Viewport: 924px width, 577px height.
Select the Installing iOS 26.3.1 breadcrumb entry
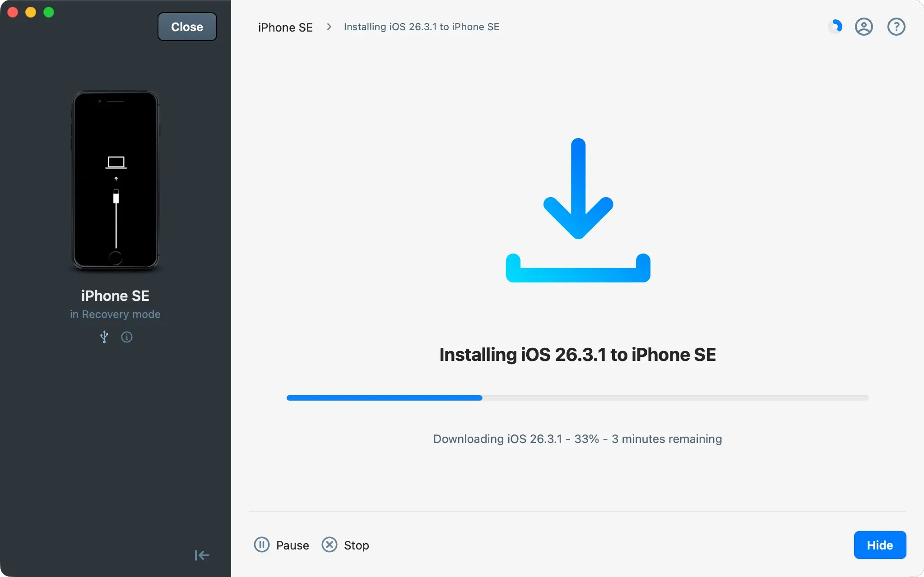click(x=421, y=27)
